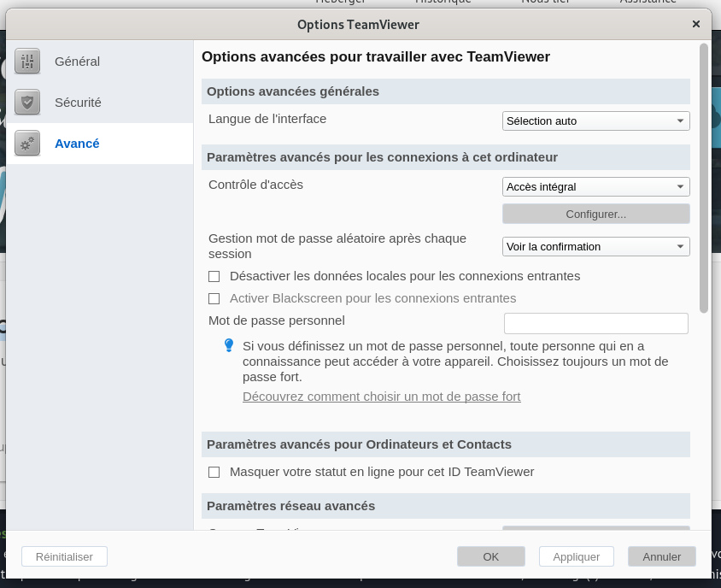
Task: Click the Mot de passe personnel field
Action: (x=595, y=323)
